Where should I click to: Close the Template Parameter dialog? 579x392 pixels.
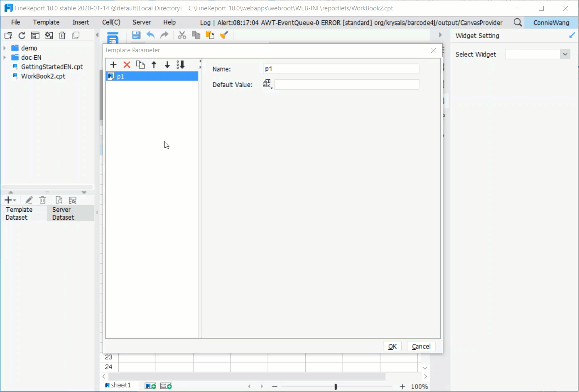coord(434,50)
